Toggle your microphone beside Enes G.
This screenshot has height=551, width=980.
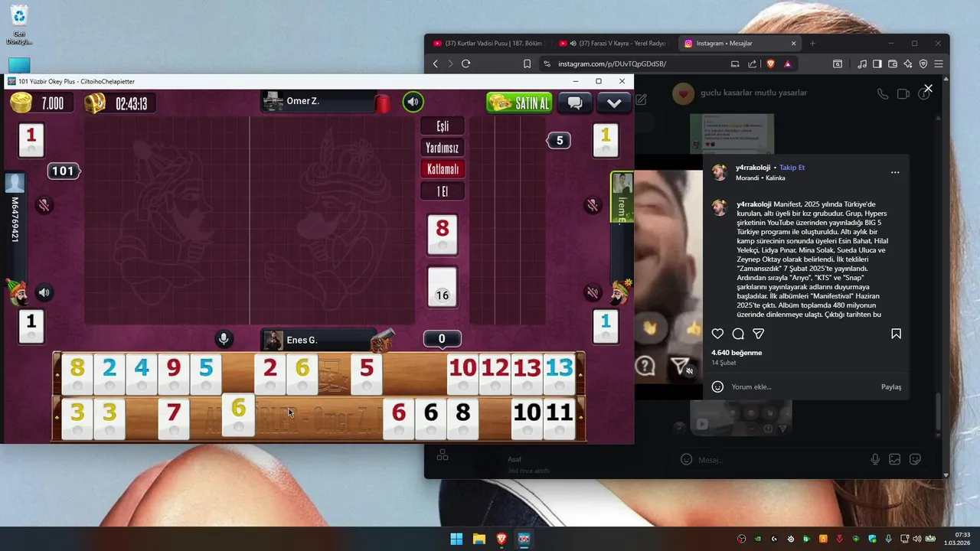pos(224,339)
